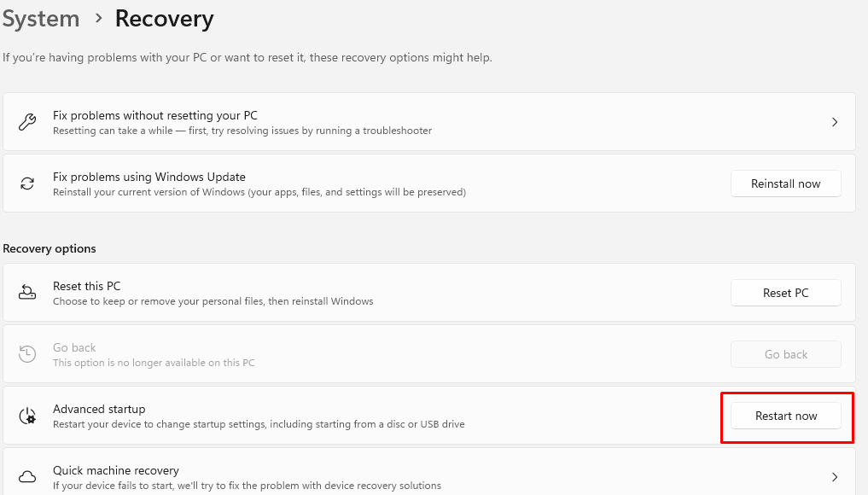The height and width of the screenshot is (495, 868).
Task: Select the Quick machine recovery title text
Action: [116, 470]
